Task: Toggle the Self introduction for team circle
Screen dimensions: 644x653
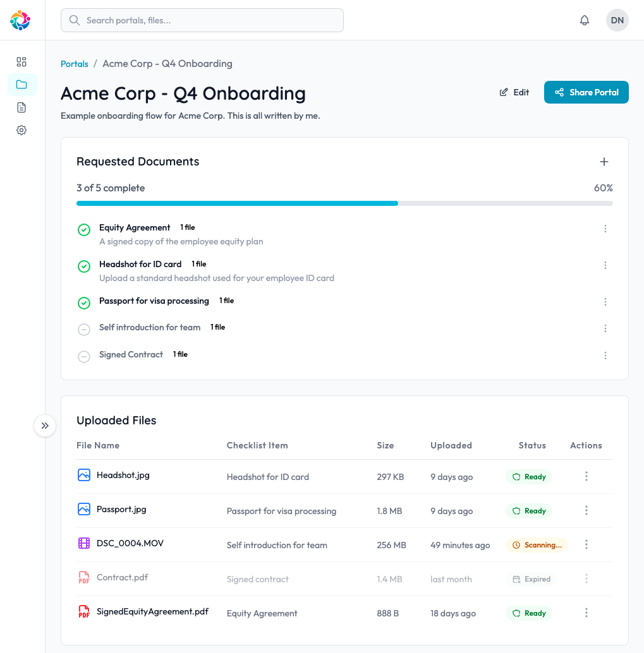Action: pos(84,329)
